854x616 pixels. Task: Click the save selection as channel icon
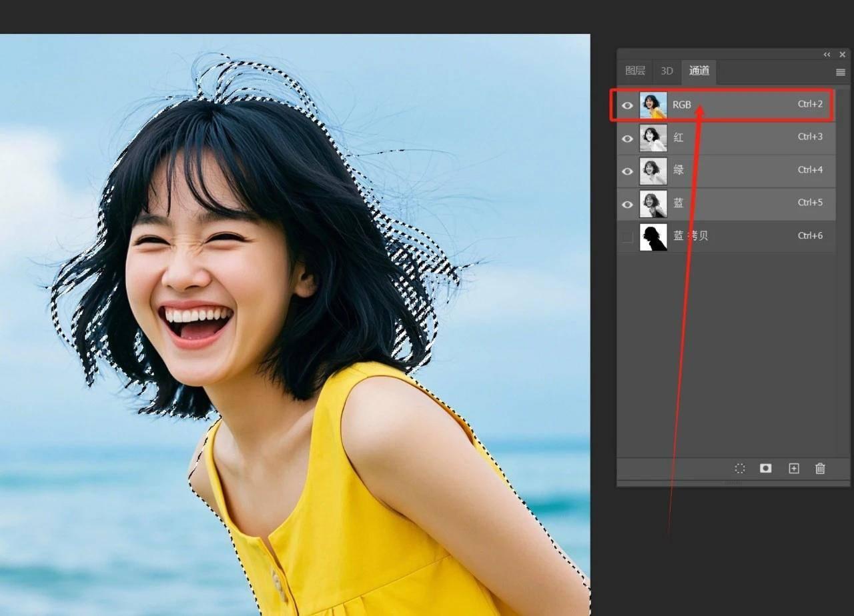(766, 469)
